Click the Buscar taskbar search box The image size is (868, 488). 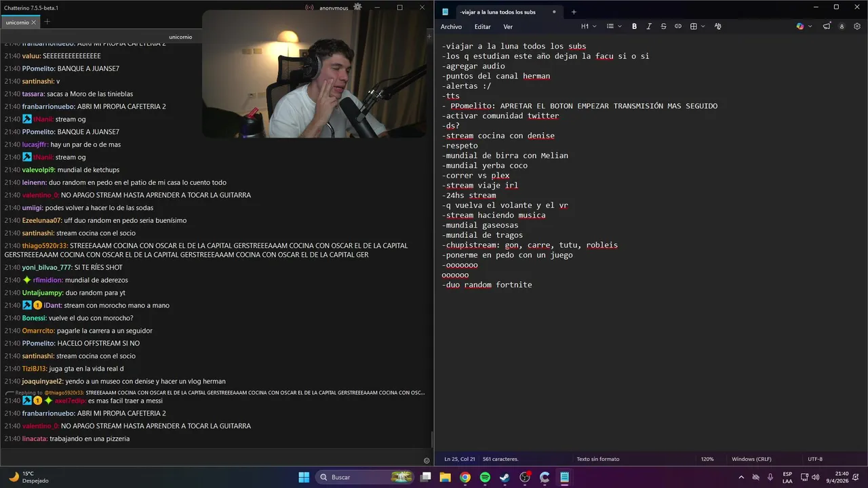point(365,477)
